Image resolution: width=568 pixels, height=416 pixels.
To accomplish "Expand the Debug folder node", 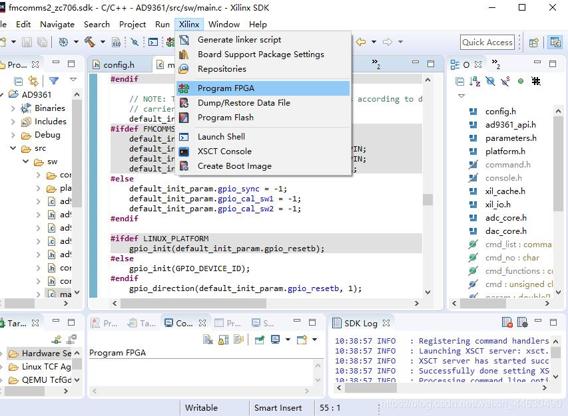I will click(13, 135).
